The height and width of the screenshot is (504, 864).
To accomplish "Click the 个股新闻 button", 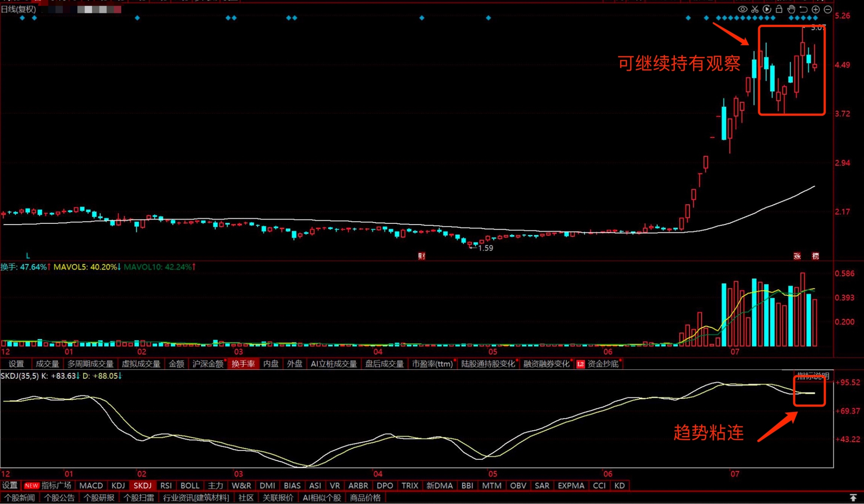I will point(19,498).
